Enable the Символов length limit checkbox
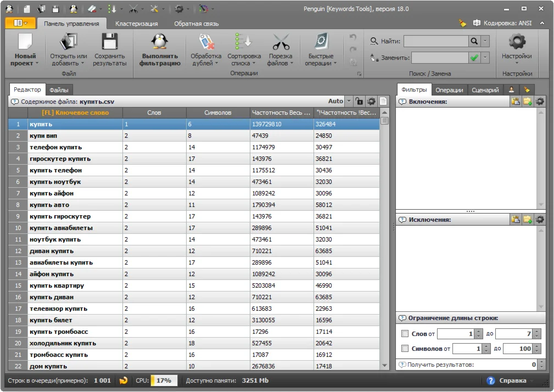This screenshot has width=554, height=392. pyautogui.click(x=405, y=349)
